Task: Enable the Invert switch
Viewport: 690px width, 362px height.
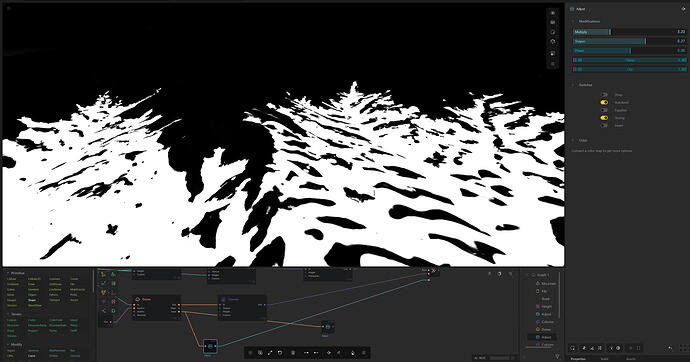Action: point(604,125)
